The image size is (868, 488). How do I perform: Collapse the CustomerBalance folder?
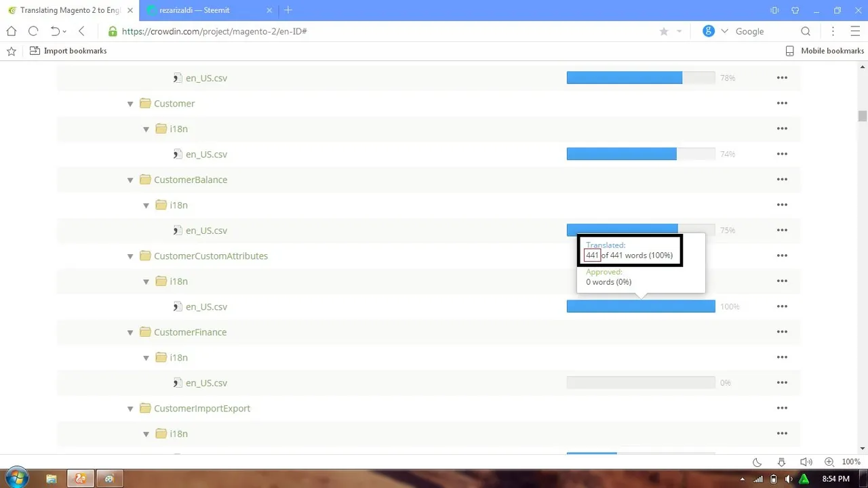click(130, 180)
